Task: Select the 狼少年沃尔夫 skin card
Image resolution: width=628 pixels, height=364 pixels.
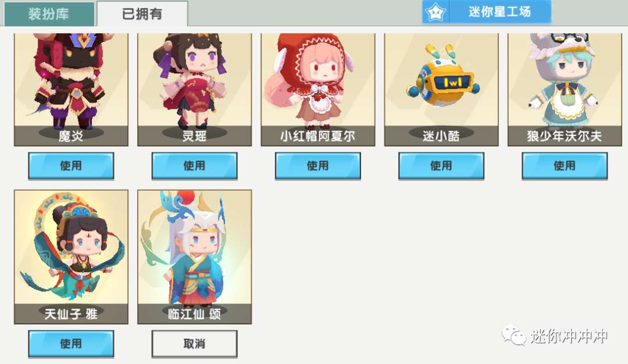Action: (x=565, y=90)
